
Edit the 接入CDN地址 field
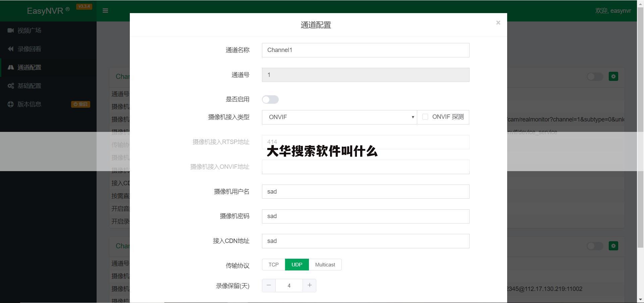(366, 241)
